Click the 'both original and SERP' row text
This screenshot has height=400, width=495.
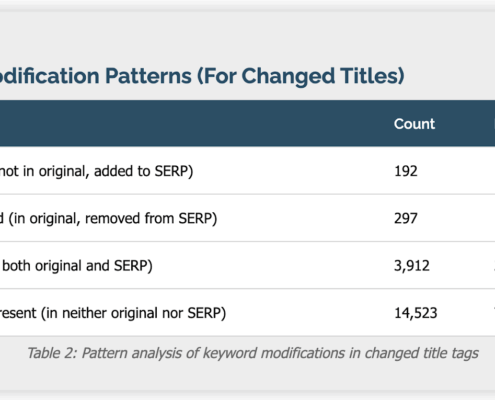[77, 266]
